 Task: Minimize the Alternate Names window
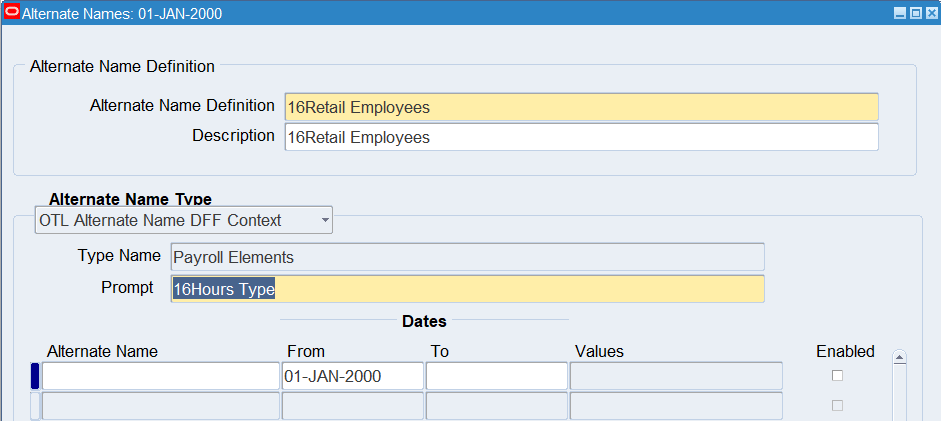coord(900,14)
